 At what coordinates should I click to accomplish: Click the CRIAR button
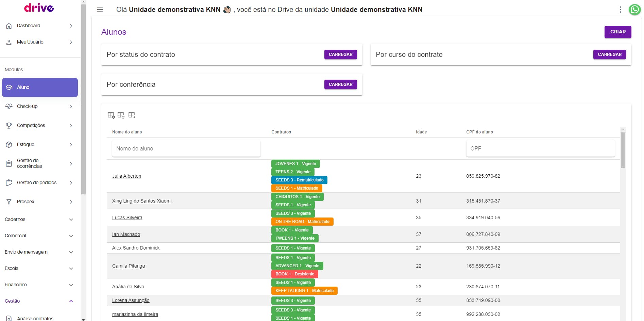coord(618,32)
